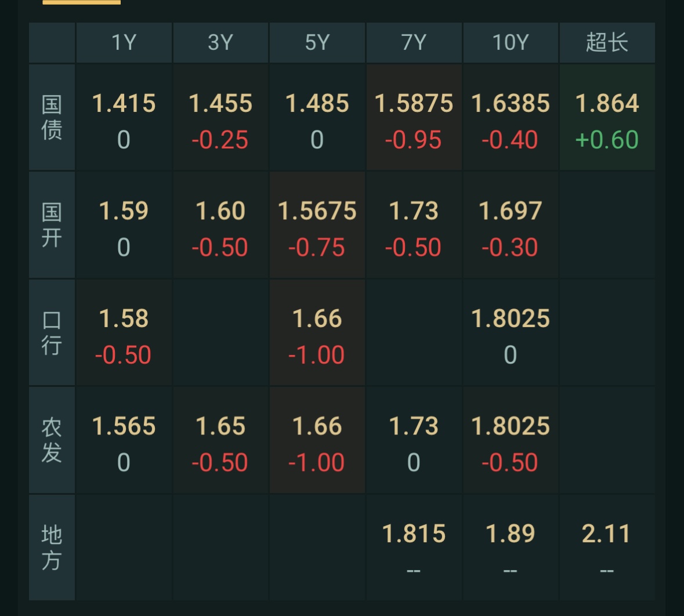Viewport: 684px width, 616px height.
Task: Open the 国债 超长 cell showing 1.864
Action: [607, 104]
